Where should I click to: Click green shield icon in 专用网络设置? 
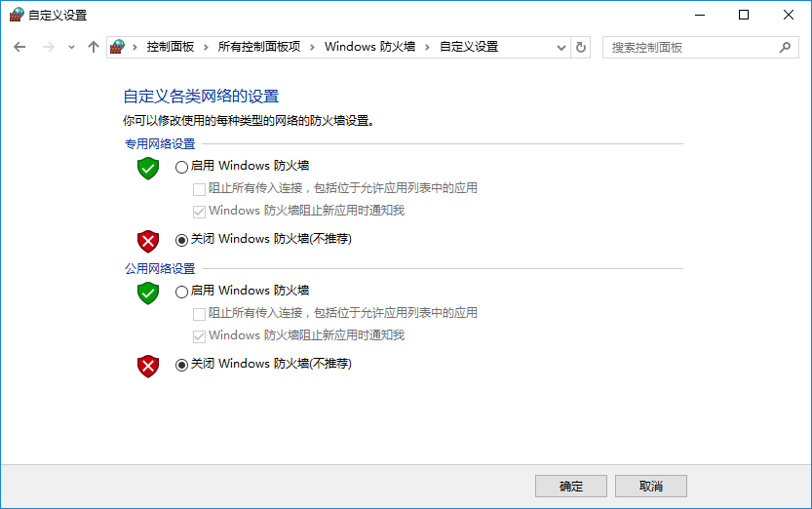[148, 169]
